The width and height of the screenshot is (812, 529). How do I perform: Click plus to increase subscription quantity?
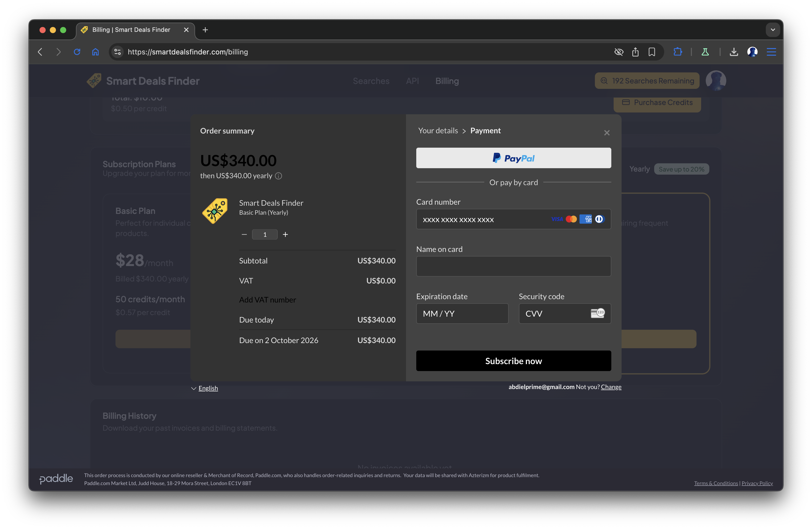tap(285, 234)
